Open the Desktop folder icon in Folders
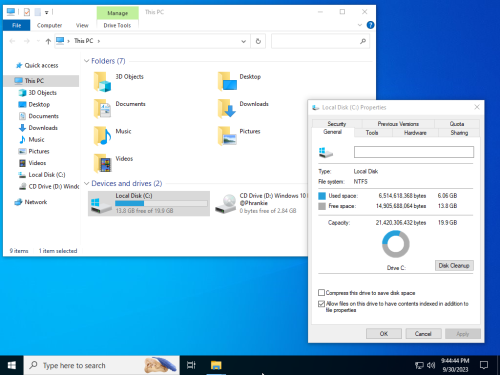The width and height of the screenshot is (500, 375). tap(227, 82)
